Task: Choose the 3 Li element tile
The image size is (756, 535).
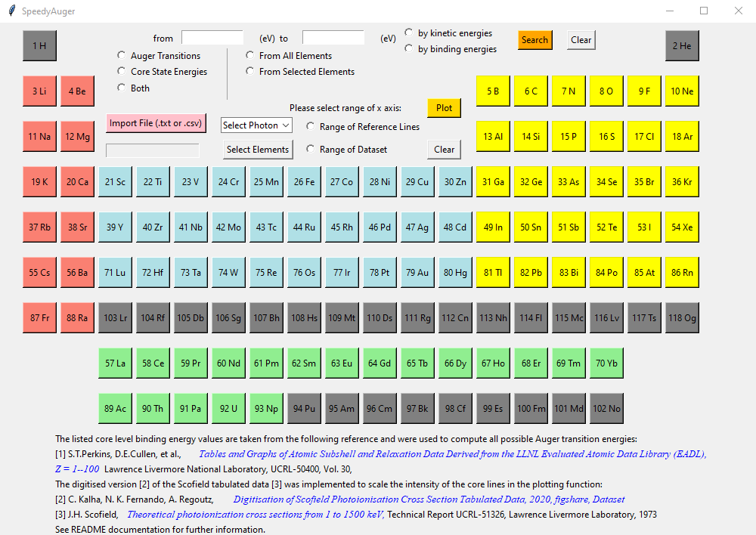Action: [39, 91]
